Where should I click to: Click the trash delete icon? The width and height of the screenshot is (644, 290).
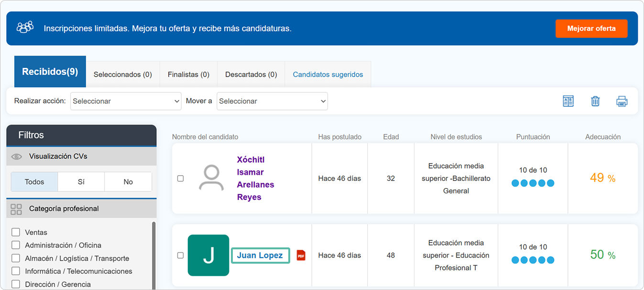coord(595,101)
